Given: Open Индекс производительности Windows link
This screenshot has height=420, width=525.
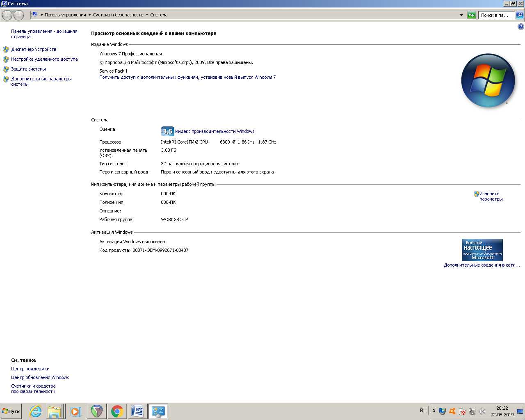Looking at the screenshot, I should 215,131.
